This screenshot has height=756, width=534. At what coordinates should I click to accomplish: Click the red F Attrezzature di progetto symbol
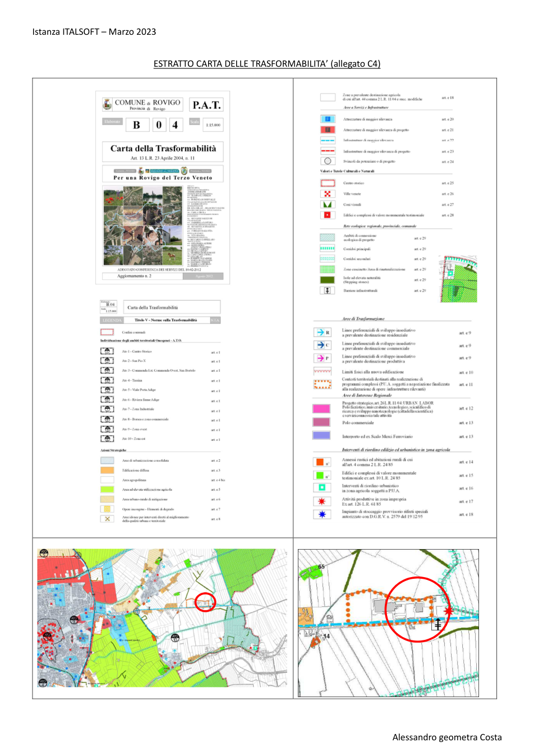coord(328,130)
